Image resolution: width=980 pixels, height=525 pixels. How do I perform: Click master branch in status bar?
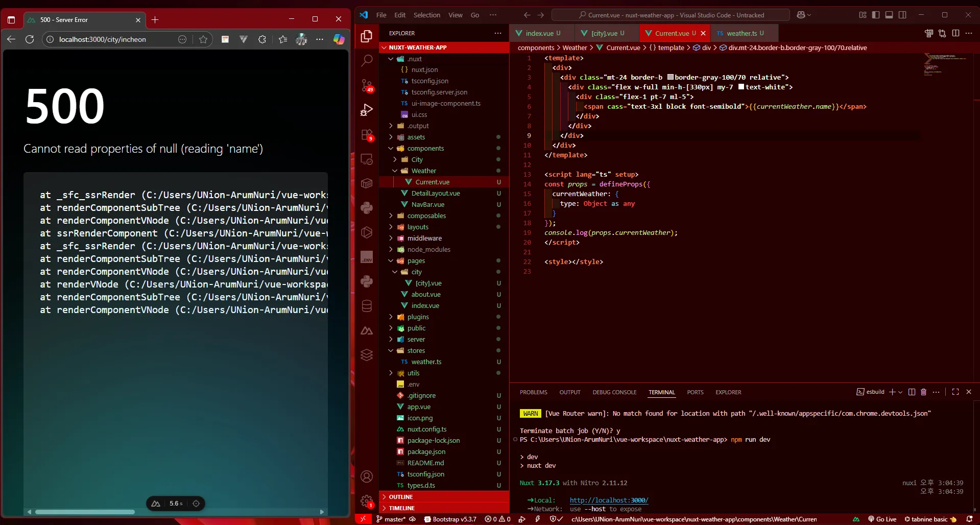pyautogui.click(x=391, y=519)
